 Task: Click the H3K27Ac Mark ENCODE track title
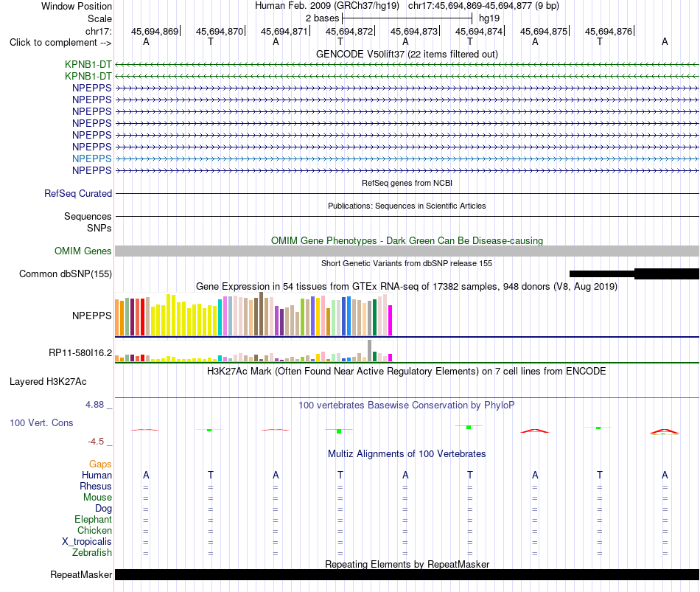click(x=407, y=372)
